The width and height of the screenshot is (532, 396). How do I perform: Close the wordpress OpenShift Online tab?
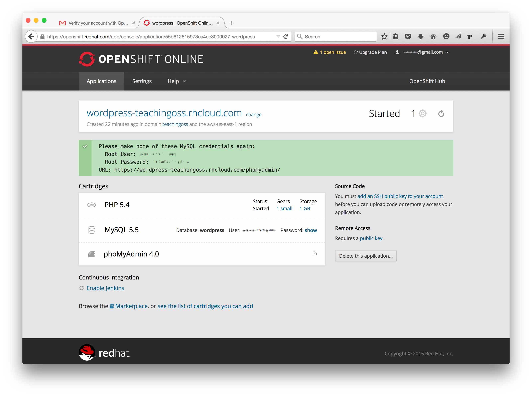pyautogui.click(x=218, y=23)
